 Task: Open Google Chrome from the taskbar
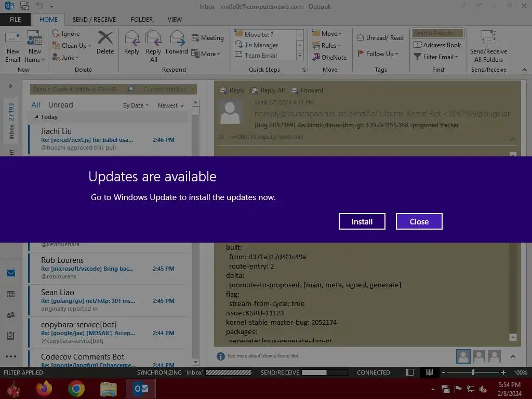pyautogui.click(x=76, y=389)
